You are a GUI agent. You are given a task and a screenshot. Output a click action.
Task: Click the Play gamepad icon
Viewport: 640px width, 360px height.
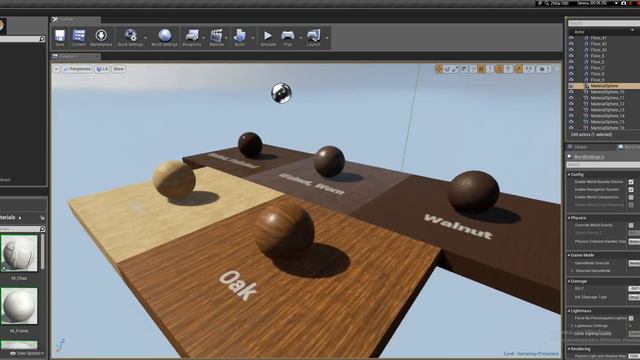click(x=288, y=36)
